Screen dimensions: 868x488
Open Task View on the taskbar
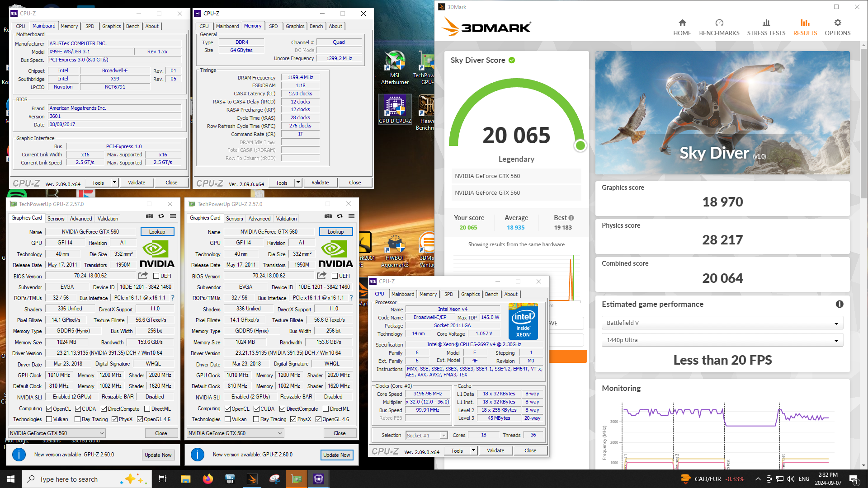163,479
